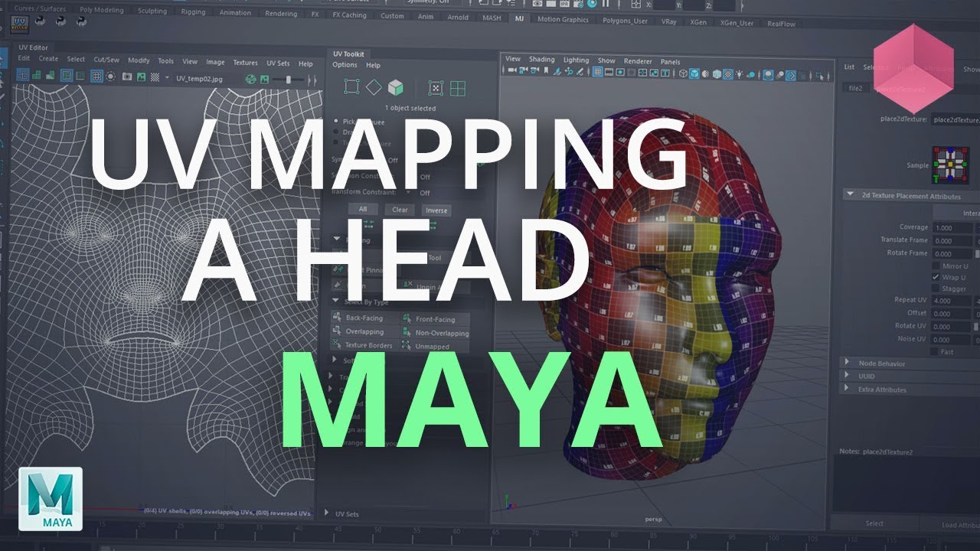Click the Repeat UV value field

952,301
